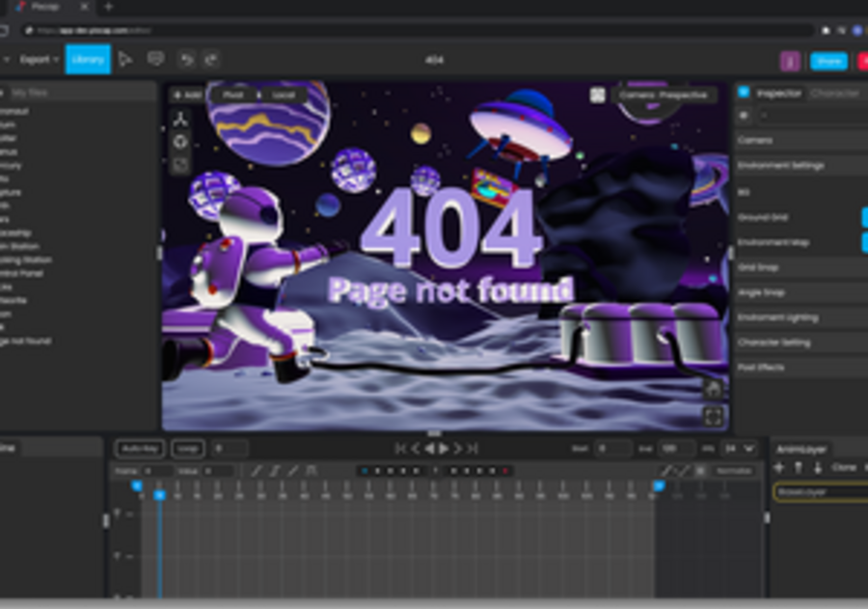The image size is (868, 609).
Task: Toggle the Pivot transform mode
Action: pos(233,96)
